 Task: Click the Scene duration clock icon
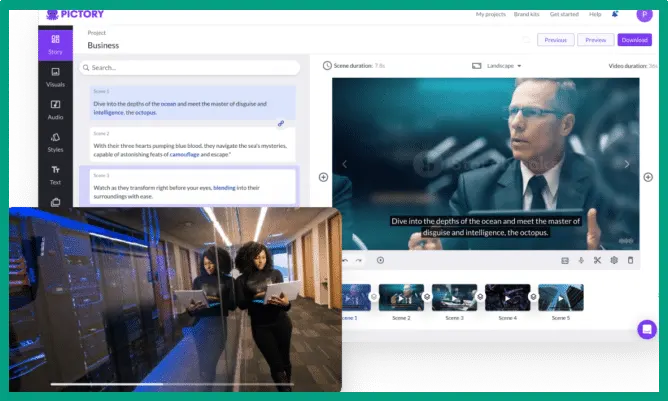(x=327, y=66)
